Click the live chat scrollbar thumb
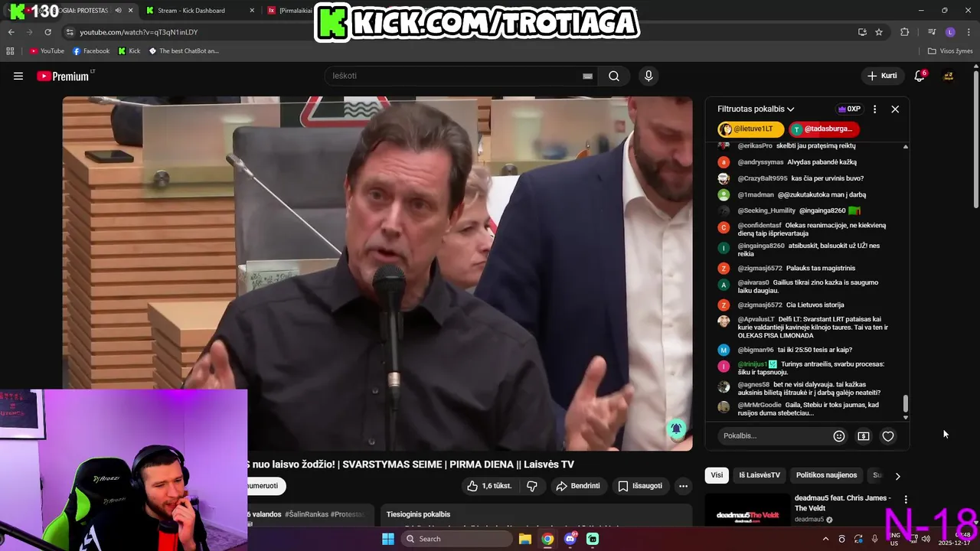This screenshot has height=551, width=980. (x=906, y=403)
